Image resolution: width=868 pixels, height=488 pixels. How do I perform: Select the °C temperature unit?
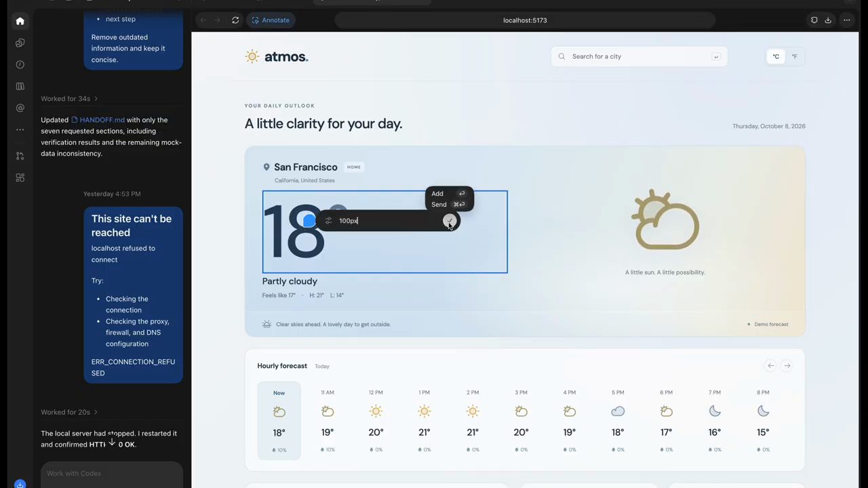click(x=776, y=57)
